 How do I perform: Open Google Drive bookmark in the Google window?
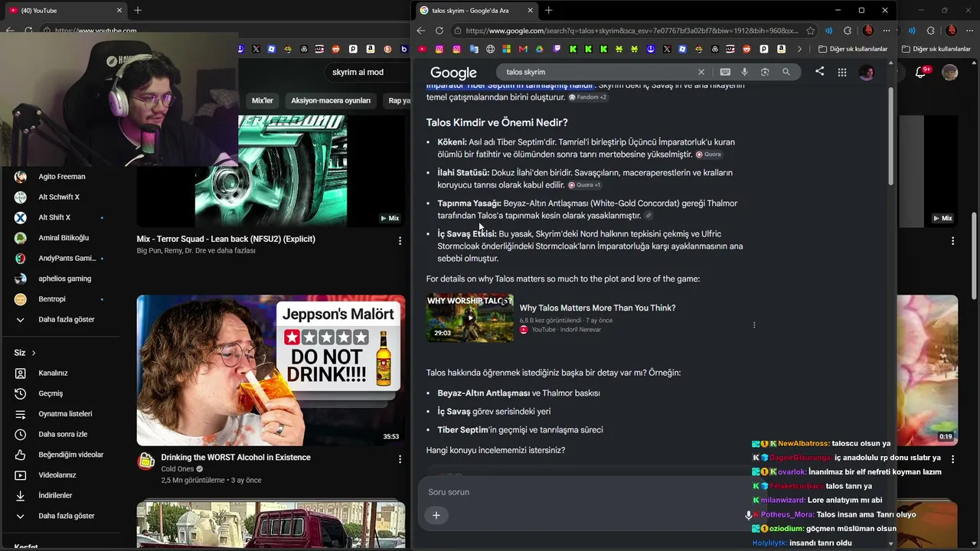pyautogui.click(x=540, y=49)
